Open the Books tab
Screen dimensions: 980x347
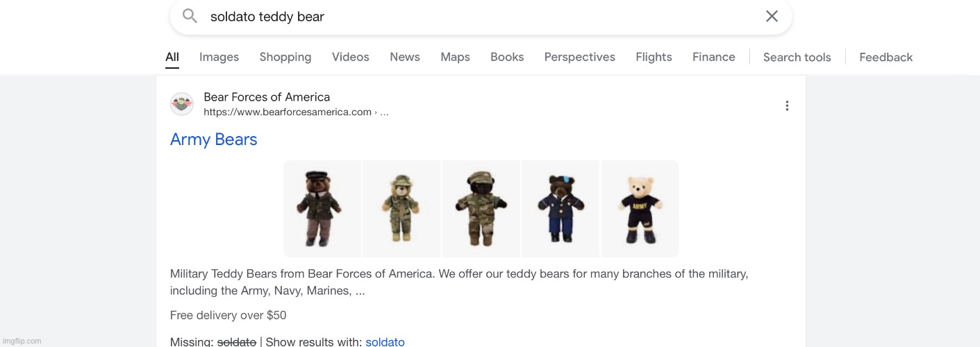tap(507, 57)
